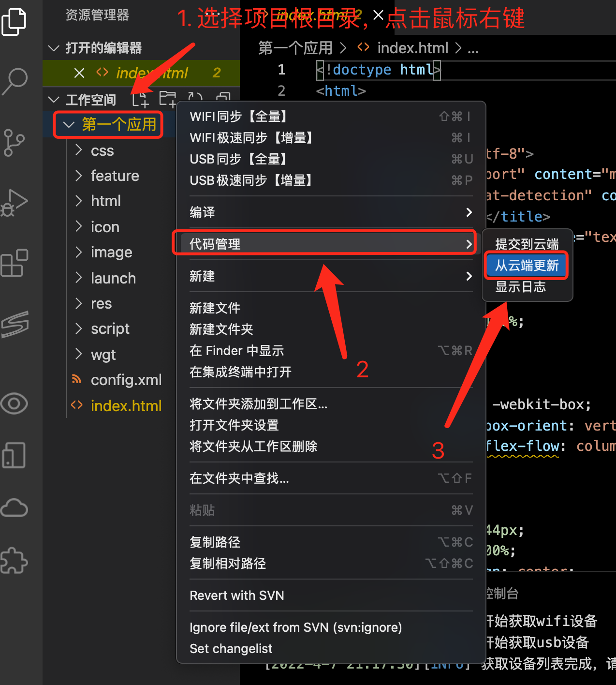
Task: Open the Run and Debug icon
Action: pos(14,203)
